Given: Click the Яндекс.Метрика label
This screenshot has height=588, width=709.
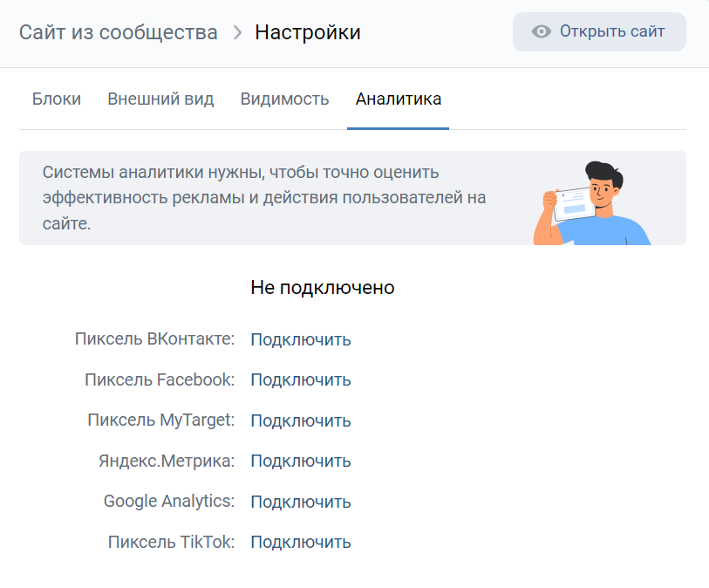Looking at the screenshot, I should (167, 461).
